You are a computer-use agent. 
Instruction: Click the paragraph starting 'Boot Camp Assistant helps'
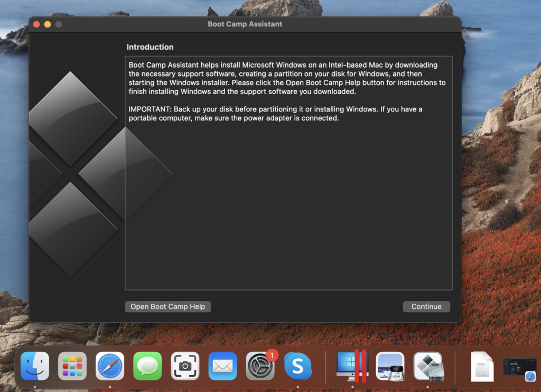pyautogui.click(x=287, y=78)
